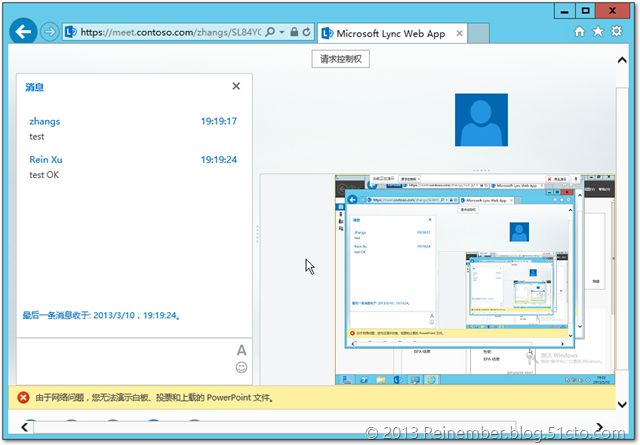Click the horizontal scroll right arrow
The image size is (640, 445).
[x=599, y=427]
